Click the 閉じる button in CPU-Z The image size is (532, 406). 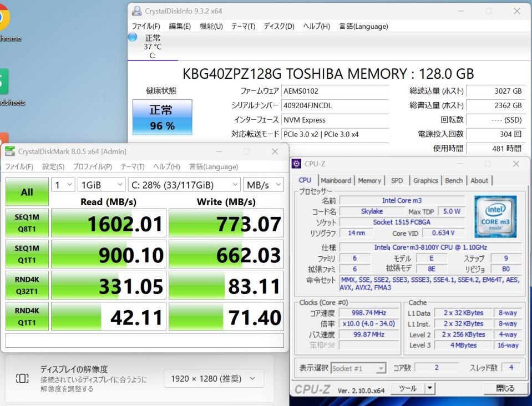click(x=505, y=388)
